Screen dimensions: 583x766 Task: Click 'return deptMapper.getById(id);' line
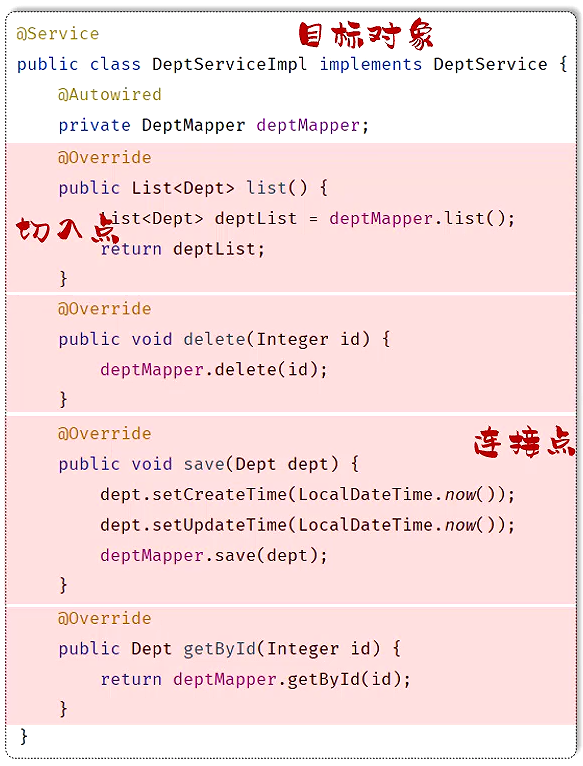[255, 680]
